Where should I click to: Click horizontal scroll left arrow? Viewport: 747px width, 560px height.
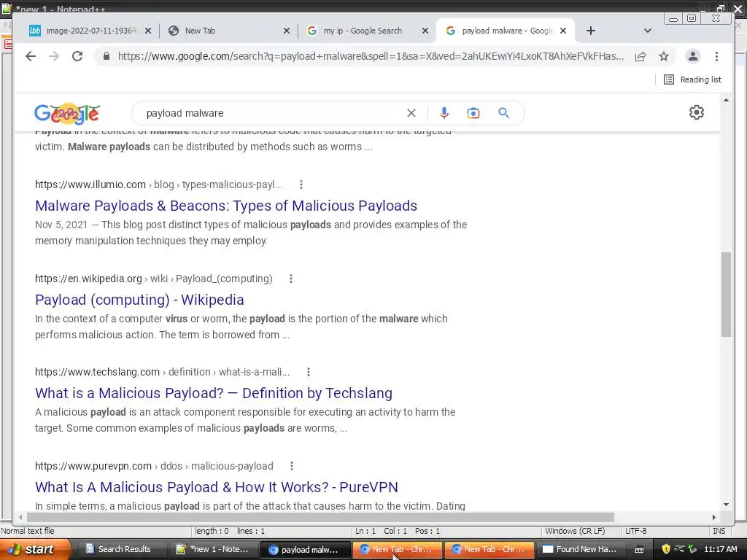tap(20, 517)
